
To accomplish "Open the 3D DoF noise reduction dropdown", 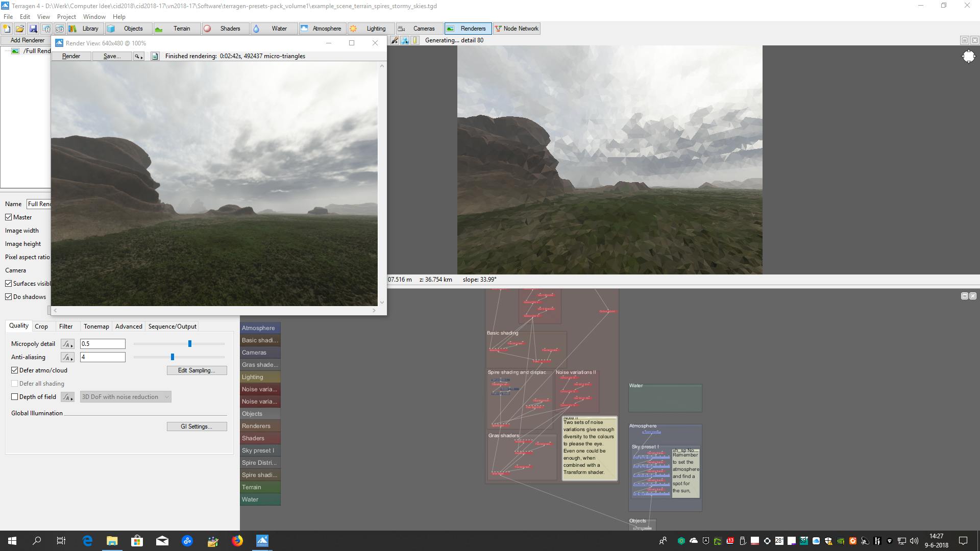I will (126, 397).
